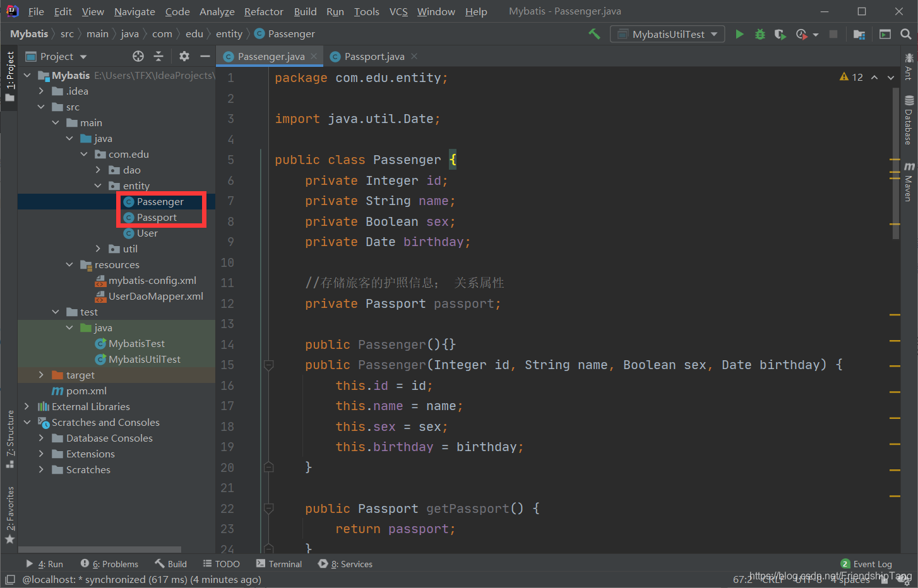The width and height of the screenshot is (918, 588).
Task: Open the TODO tool window
Action: pos(221,564)
